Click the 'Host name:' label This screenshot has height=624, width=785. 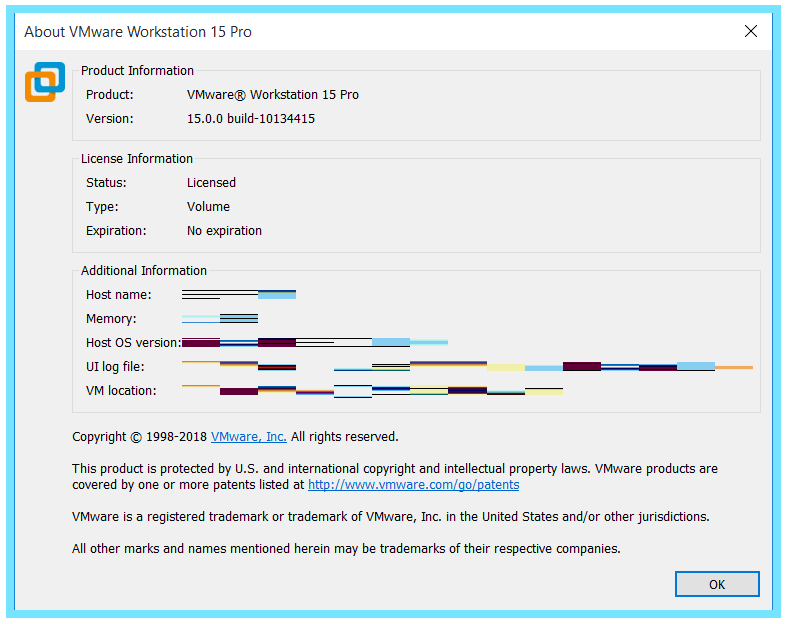(x=119, y=295)
